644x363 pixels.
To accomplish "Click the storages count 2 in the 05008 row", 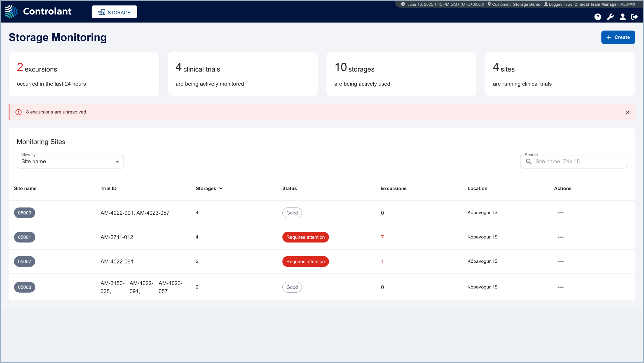I will 197,287.
